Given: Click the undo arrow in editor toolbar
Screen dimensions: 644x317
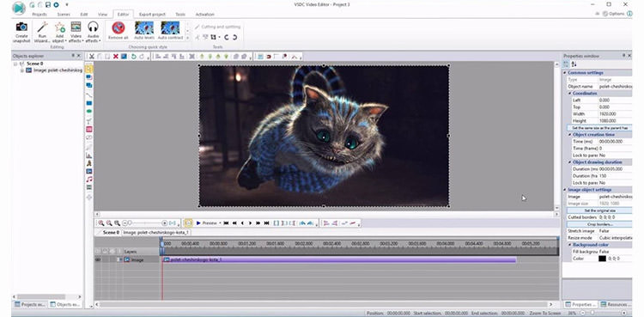Looking at the screenshot, I should (134, 57).
